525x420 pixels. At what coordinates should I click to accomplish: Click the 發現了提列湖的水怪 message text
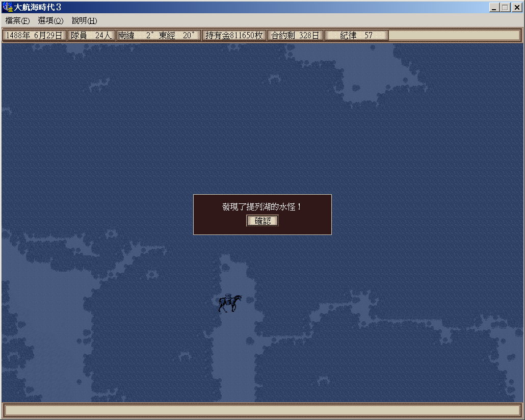pyautogui.click(x=262, y=207)
